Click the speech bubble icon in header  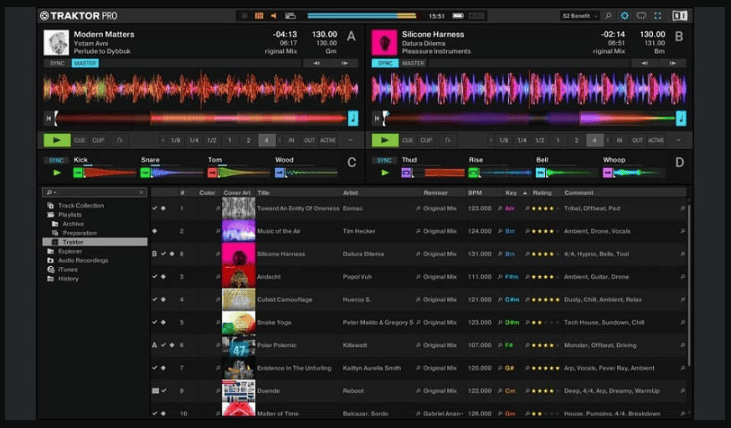coord(641,16)
